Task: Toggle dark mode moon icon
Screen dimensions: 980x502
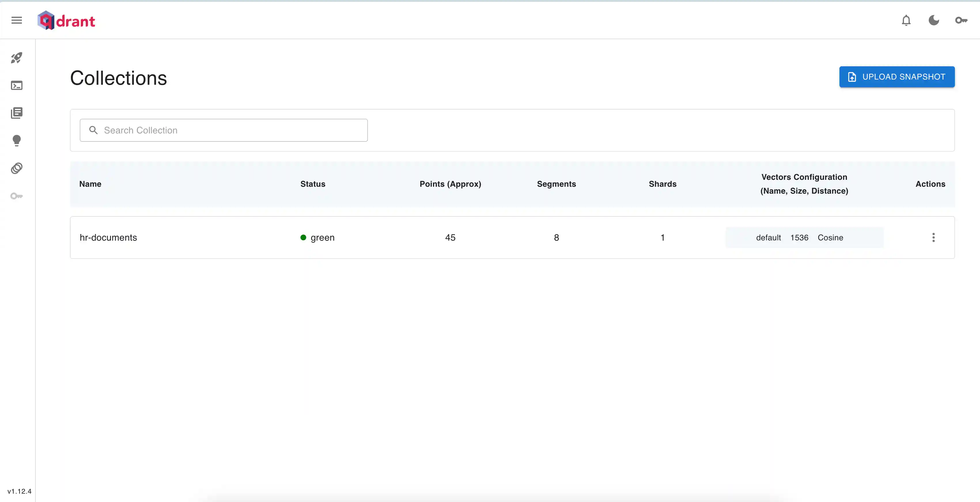Action: [x=934, y=20]
